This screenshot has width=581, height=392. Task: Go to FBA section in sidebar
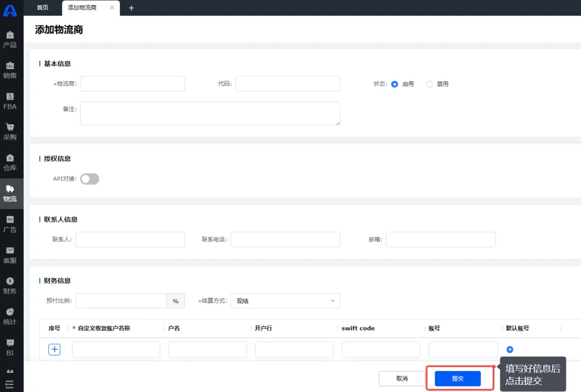(10, 97)
